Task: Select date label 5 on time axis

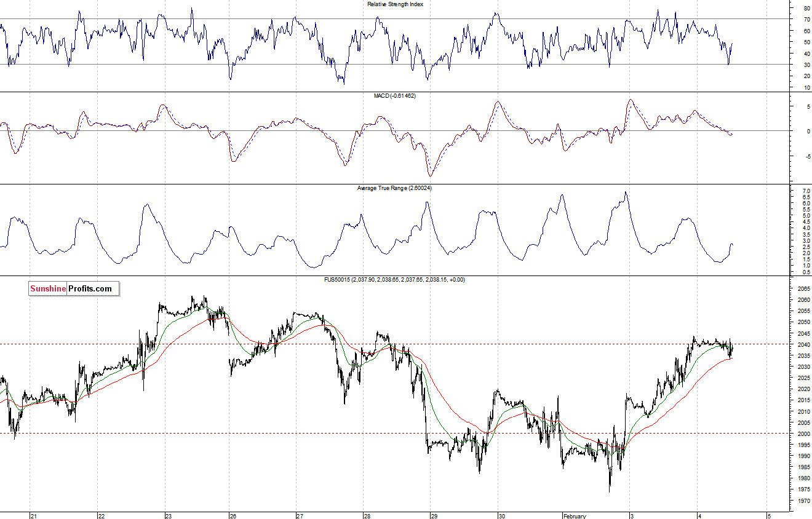Action: [x=768, y=516]
